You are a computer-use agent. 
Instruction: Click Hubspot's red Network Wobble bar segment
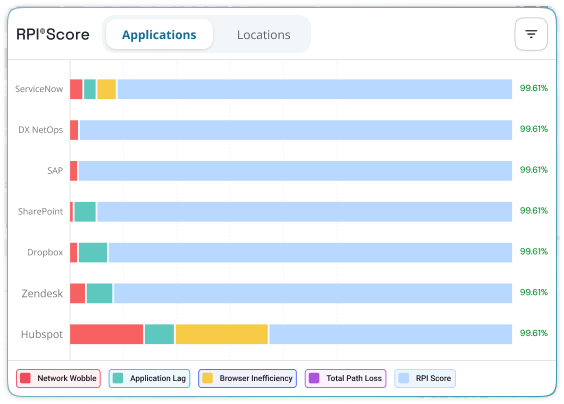click(106, 334)
